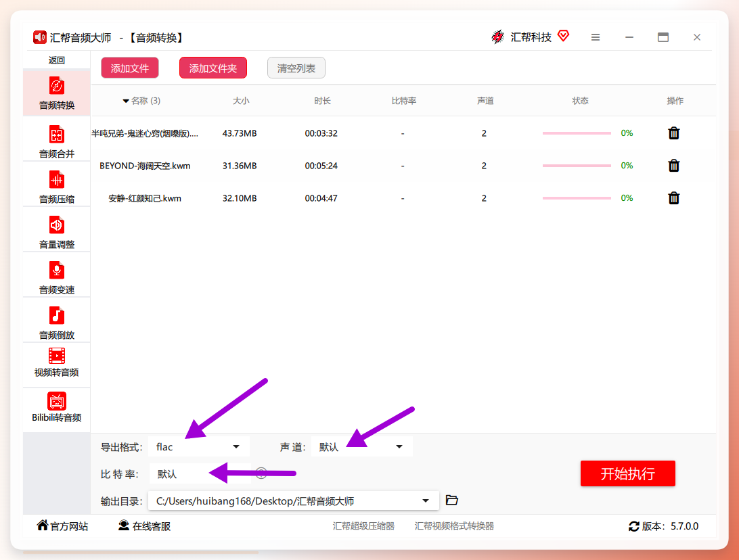Open the 汇帮视频格式转换器 link

454,526
